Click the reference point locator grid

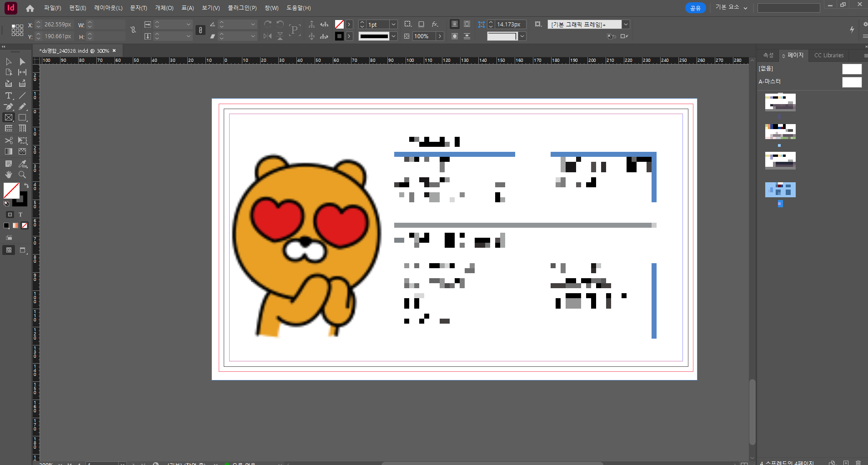[17, 30]
